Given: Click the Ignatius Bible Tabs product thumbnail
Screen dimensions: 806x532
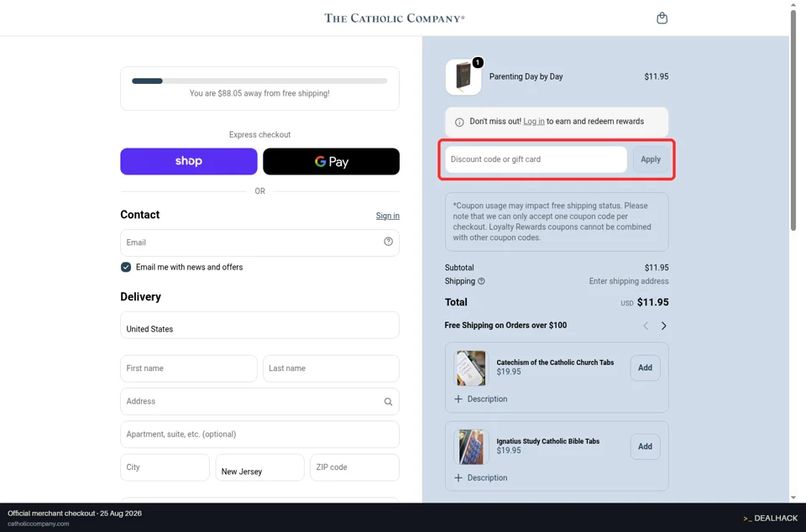Looking at the screenshot, I should 471,446.
